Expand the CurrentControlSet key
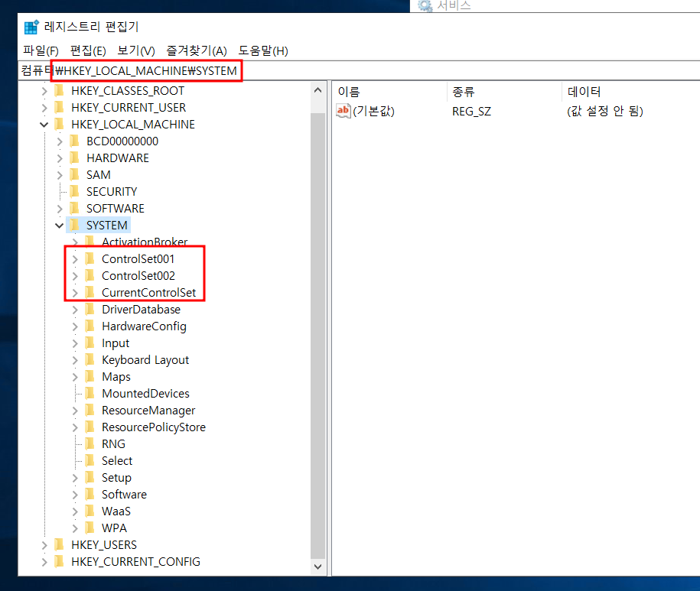 coord(75,293)
